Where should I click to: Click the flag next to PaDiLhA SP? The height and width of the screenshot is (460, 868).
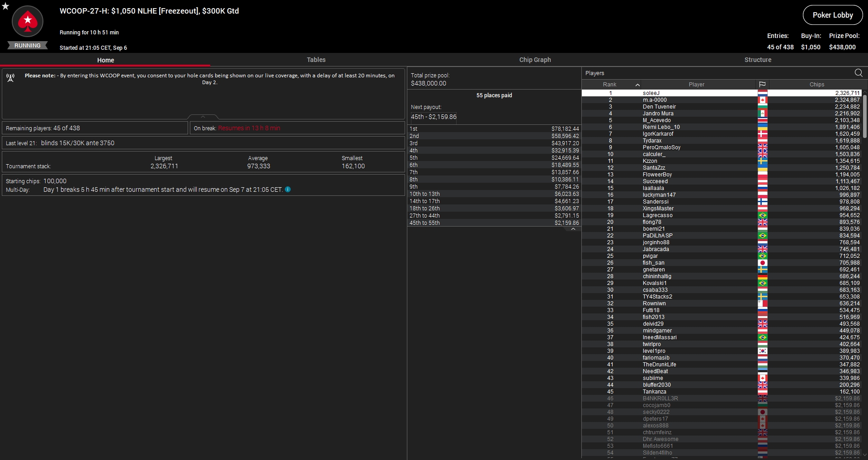pos(763,236)
